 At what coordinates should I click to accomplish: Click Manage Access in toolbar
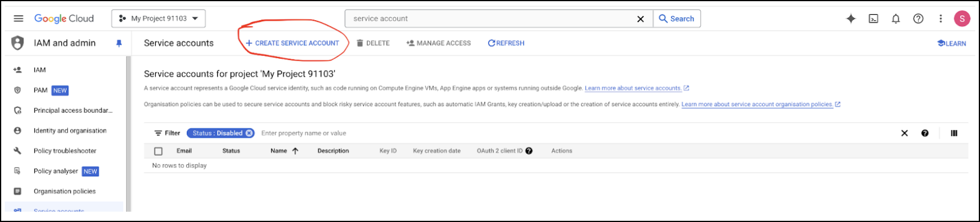(x=439, y=43)
